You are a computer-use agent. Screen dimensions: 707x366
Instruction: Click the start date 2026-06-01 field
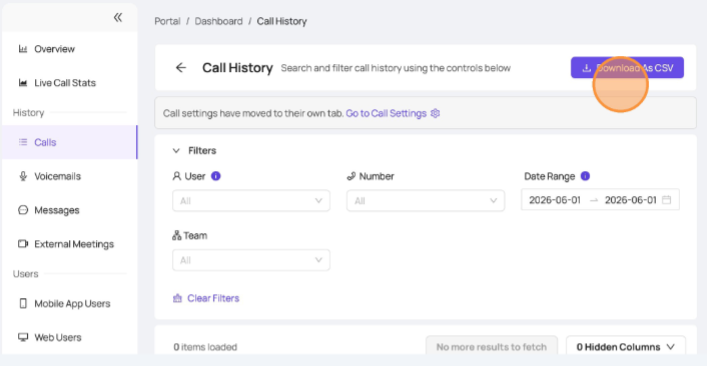pos(555,200)
